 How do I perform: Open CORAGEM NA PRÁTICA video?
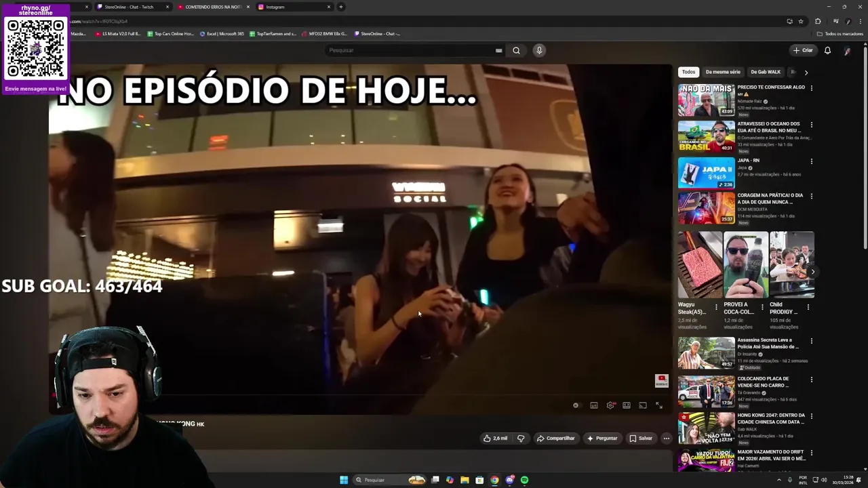pos(706,208)
